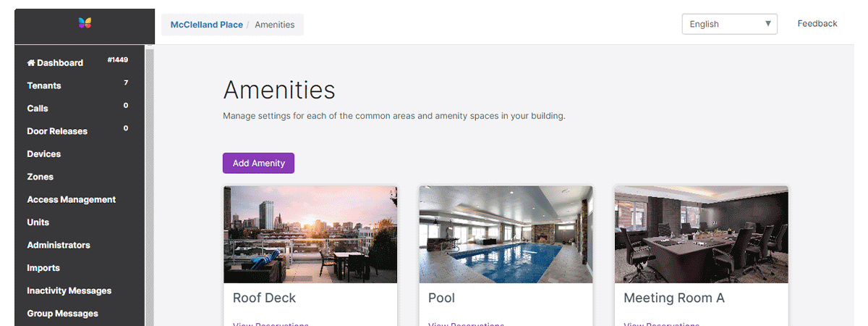Viewport: 868px width, 326px height.
Task: Select Devices from sidebar menu
Action: (44, 154)
